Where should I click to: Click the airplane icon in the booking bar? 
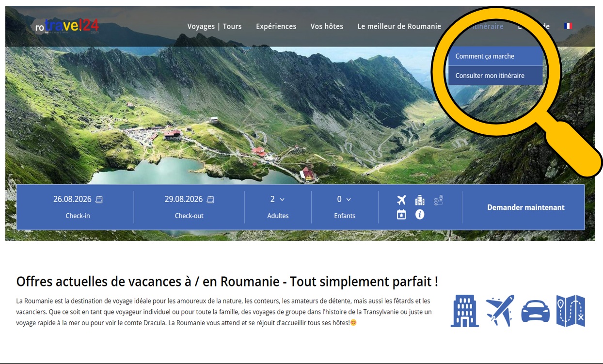tap(401, 200)
